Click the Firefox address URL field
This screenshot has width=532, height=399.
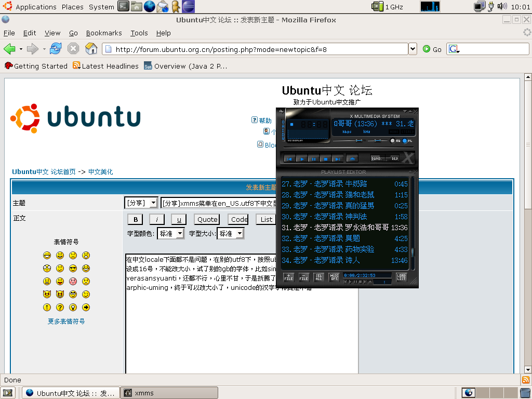(x=255, y=49)
